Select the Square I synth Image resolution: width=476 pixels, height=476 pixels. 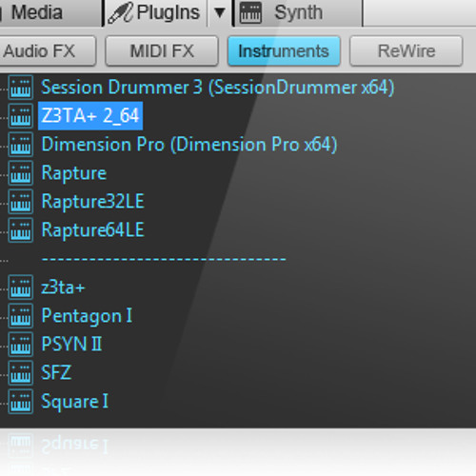75,402
